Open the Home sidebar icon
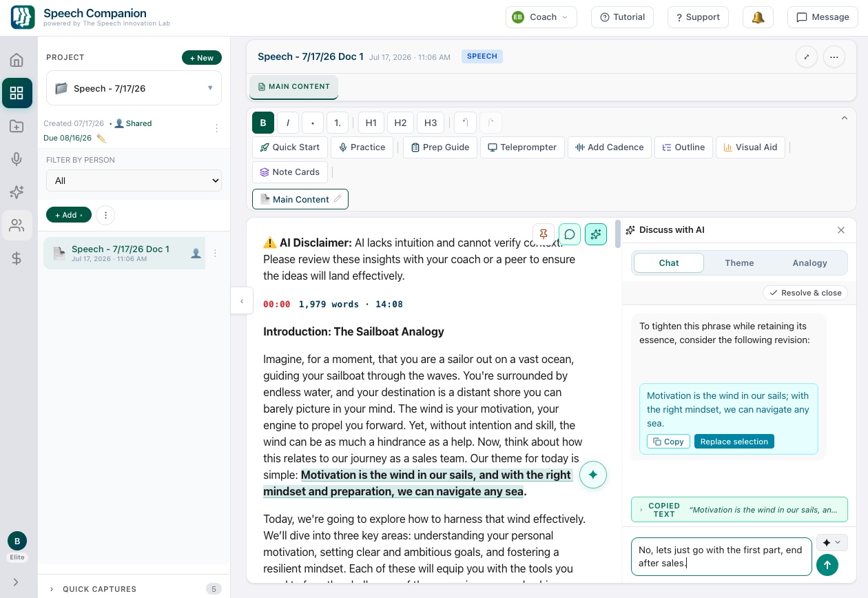This screenshot has height=598, width=868. [17, 60]
